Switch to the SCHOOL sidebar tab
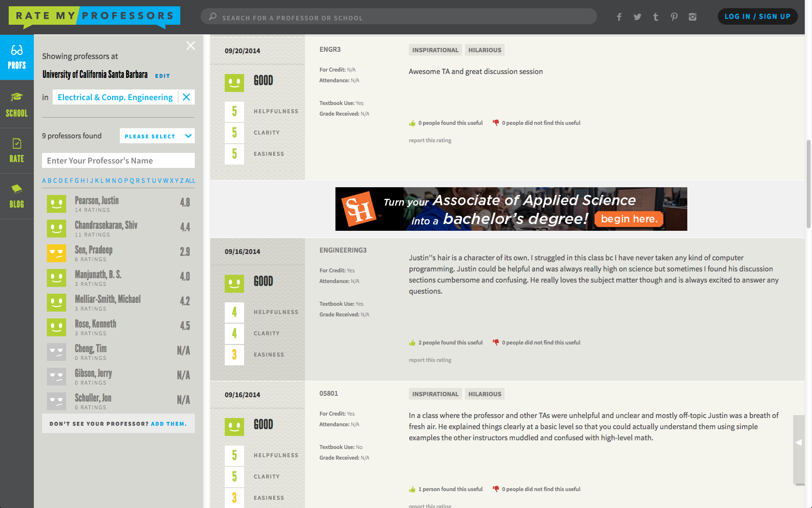Viewport: 812px width, 508px height. pos(17,105)
